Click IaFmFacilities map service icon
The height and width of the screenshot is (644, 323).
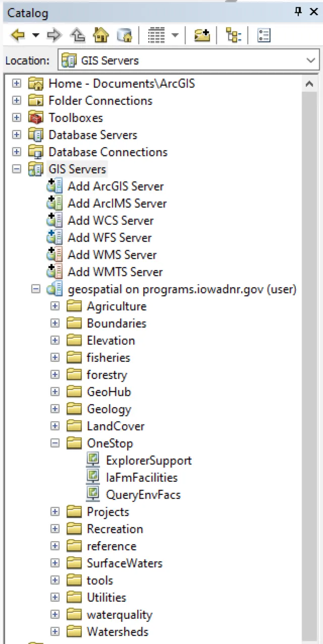93,477
